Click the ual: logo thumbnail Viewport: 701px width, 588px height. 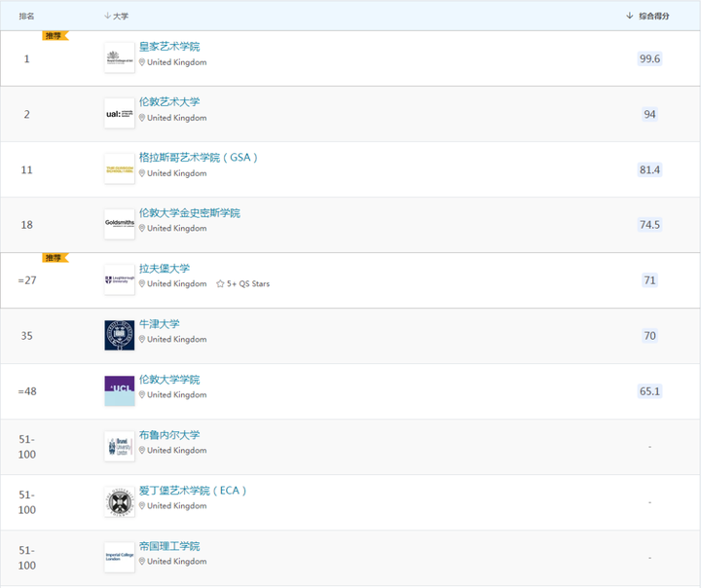coord(120,114)
